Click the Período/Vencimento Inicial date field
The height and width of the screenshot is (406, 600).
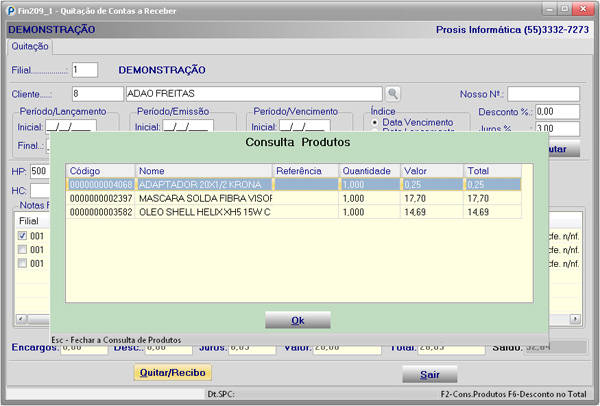(x=305, y=127)
